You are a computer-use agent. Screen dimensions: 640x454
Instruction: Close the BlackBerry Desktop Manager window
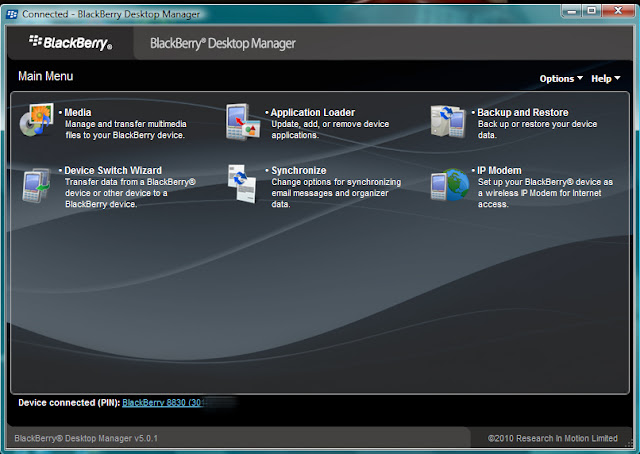pyautogui.click(x=618, y=11)
